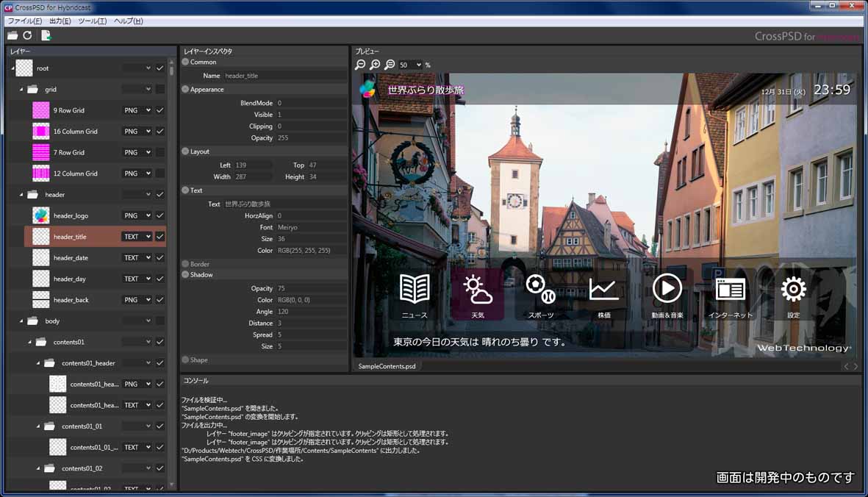This screenshot has height=497, width=868.
Task: Toggle the header_title layer checkbox
Action: pyautogui.click(x=160, y=236)
